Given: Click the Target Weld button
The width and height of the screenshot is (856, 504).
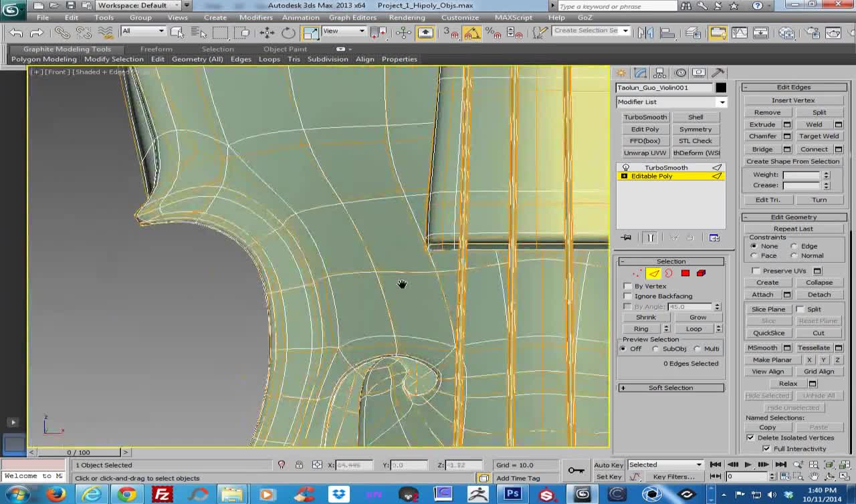Looking at the screenshot, I should coord(819,136).
